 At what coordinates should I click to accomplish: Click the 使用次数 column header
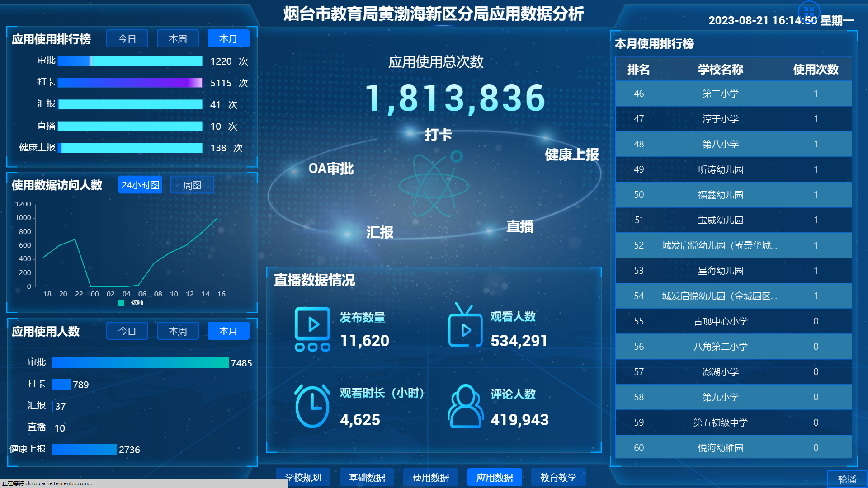[816, 69]
